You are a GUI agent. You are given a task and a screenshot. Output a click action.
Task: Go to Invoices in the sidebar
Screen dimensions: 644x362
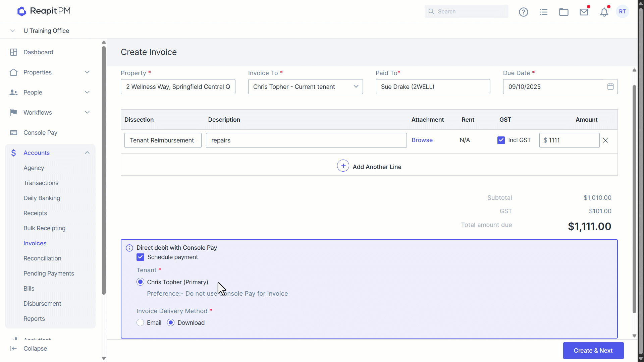[35, 243]
